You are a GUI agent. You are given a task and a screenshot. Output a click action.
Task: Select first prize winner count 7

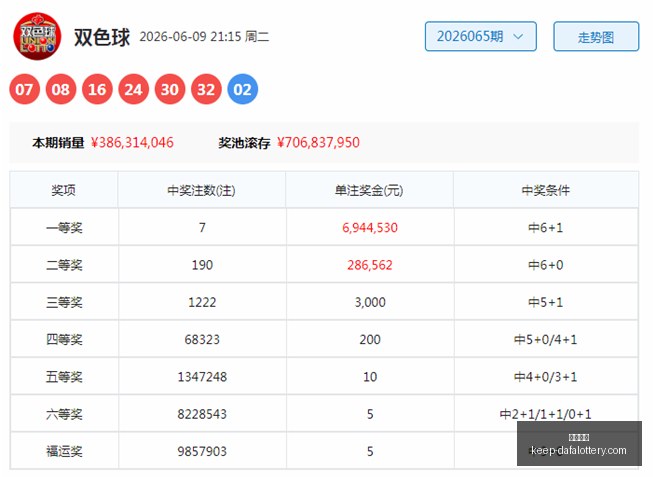pyautogui.click(x=202, y=228)
